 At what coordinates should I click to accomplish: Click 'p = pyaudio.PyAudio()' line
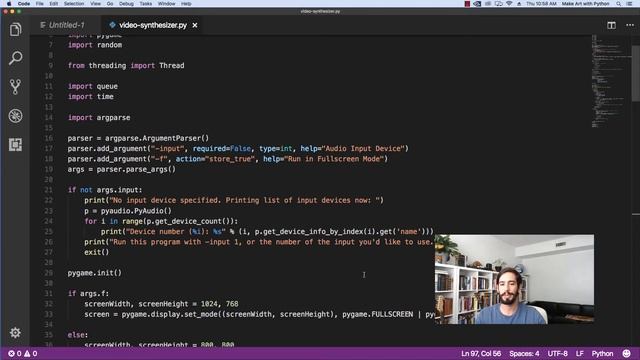(128, 211)
